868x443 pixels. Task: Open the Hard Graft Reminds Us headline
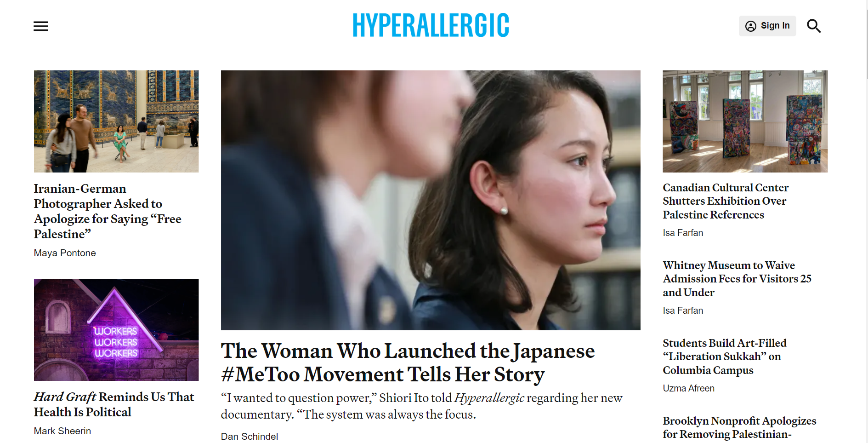(x=114, y=404)
